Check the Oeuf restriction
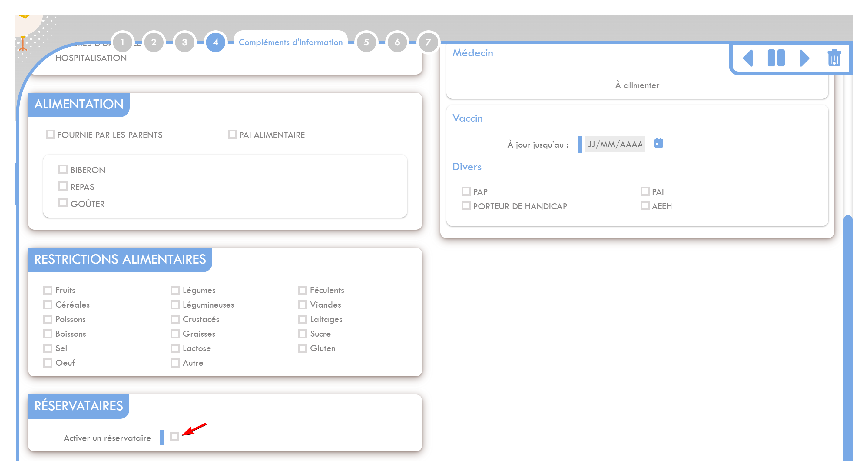This screenshot has height=476, width=868. (48, 363)
